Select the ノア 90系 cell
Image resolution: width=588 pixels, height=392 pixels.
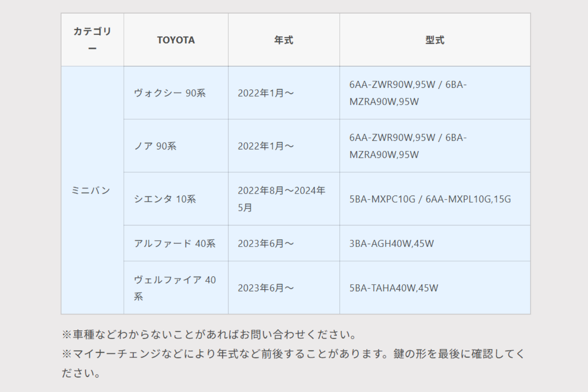176,146
